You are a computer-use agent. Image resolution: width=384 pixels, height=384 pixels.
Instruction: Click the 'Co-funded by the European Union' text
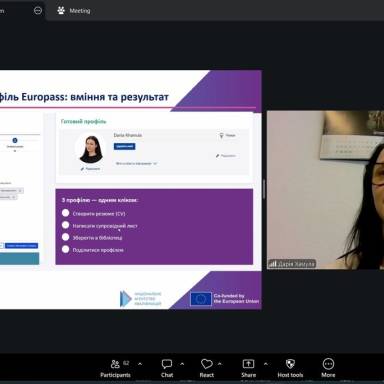coord(236,298)
